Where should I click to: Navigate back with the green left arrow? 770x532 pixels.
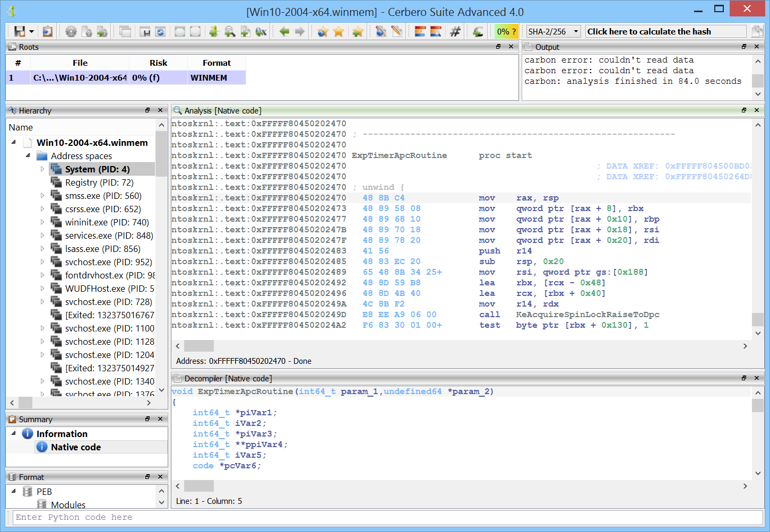[x=284, y=32]
